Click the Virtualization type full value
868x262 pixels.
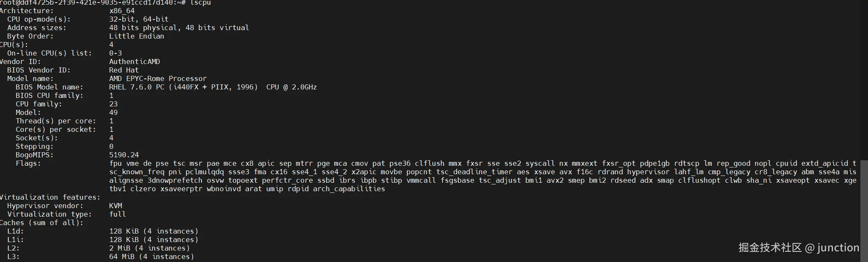(x=118, y=214)
